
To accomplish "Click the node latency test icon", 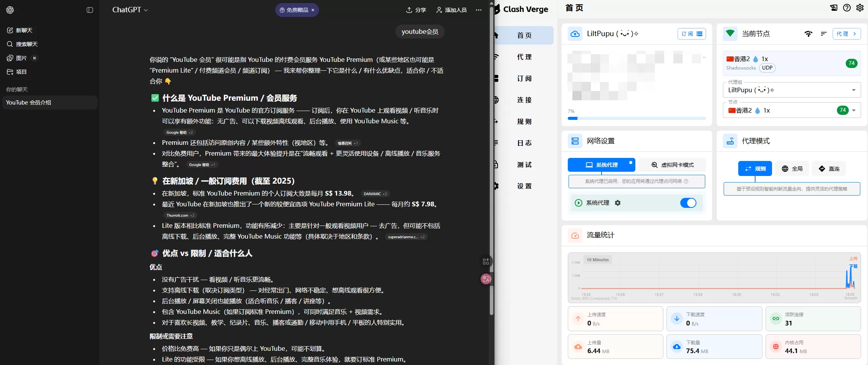I will (x=808, y=34).
